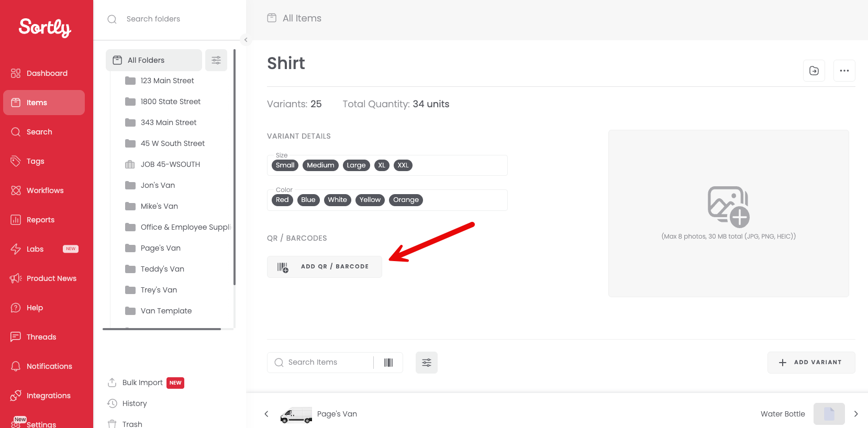Open item filter settings beside search

tap(427, 363)
